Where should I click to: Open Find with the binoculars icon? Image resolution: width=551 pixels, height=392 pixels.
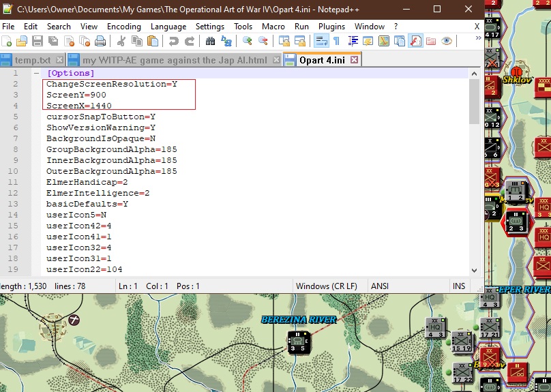[210, 41]
